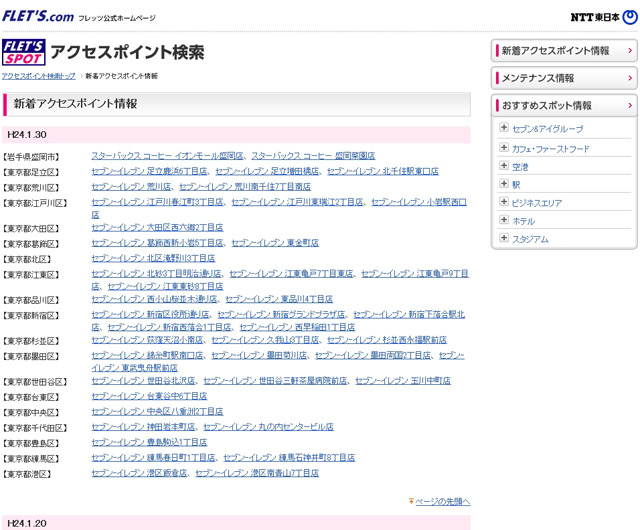Open セブン-イレブン 中央区八重洲2丁目店 link
Screen dimensions: 640x530
[157, 412]
